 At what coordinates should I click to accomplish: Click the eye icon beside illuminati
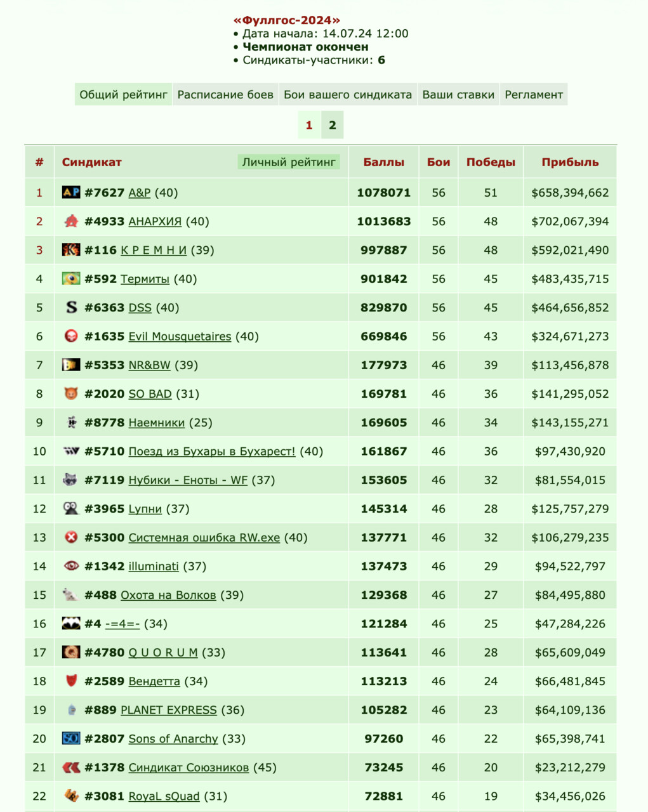pos(71,566)
